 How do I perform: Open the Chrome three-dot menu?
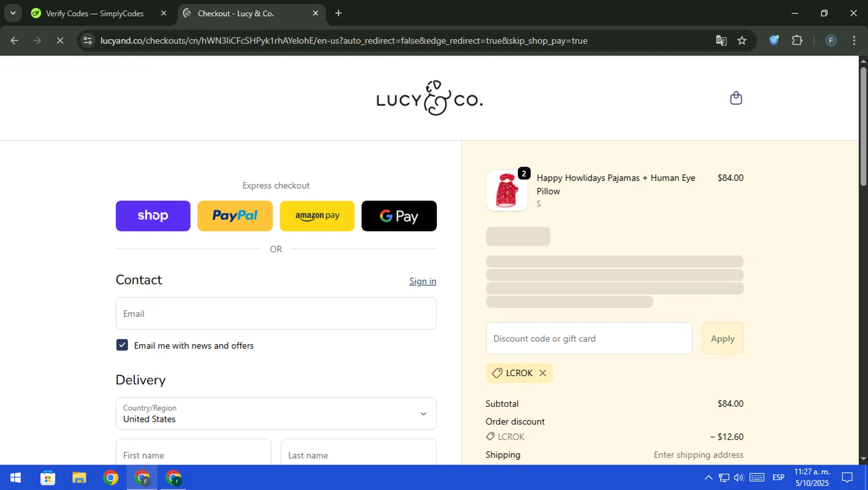pyautogui.click(x=854, y=40)
